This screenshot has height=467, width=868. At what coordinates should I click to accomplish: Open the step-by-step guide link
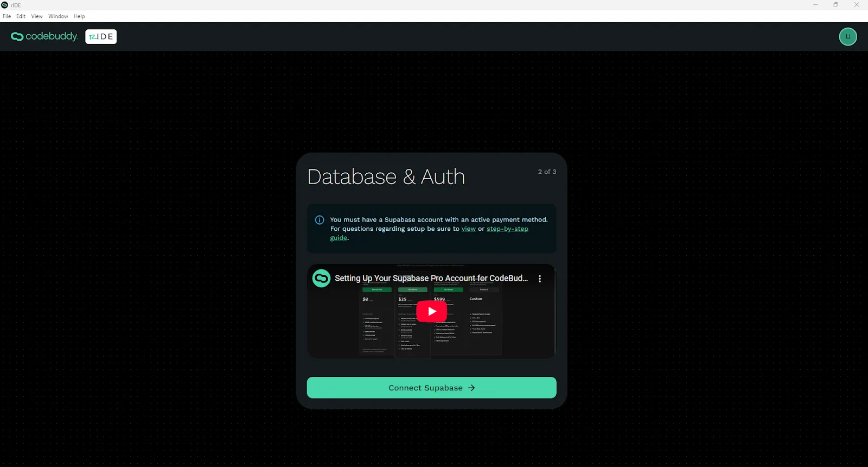507,229
